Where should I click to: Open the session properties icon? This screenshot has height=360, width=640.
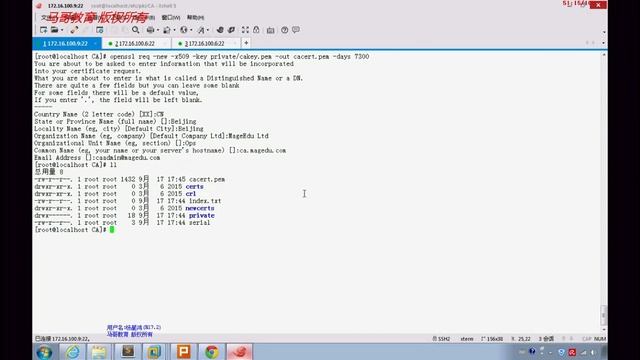pos(100,30)
